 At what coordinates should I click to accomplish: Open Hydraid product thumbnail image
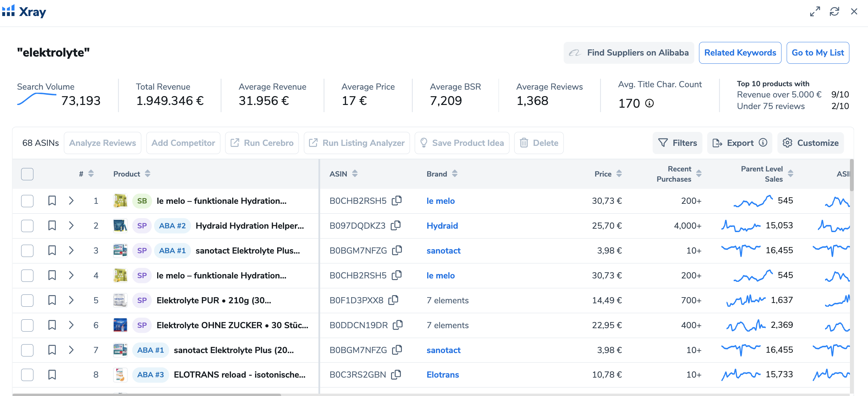point(120,226)
